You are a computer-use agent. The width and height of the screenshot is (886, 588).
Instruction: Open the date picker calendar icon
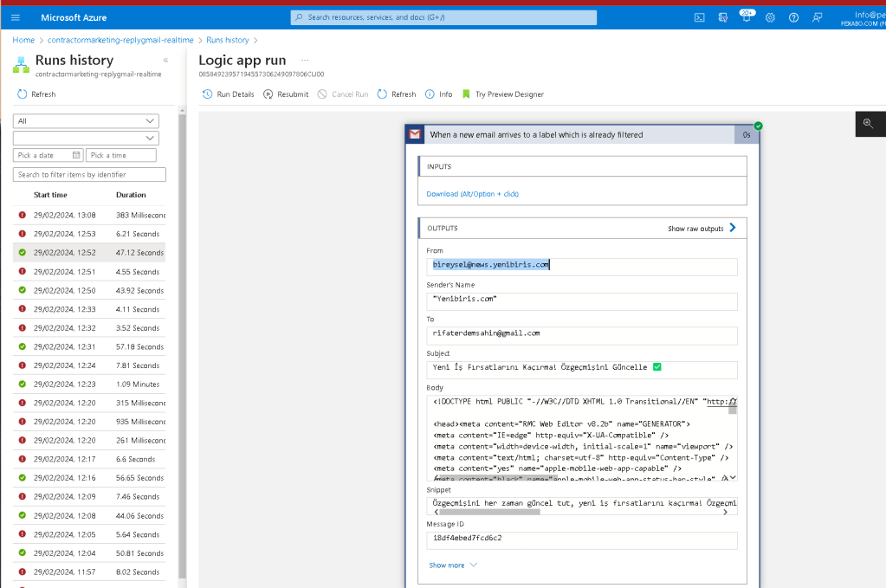pyautogui.click(x=76, y=155)
